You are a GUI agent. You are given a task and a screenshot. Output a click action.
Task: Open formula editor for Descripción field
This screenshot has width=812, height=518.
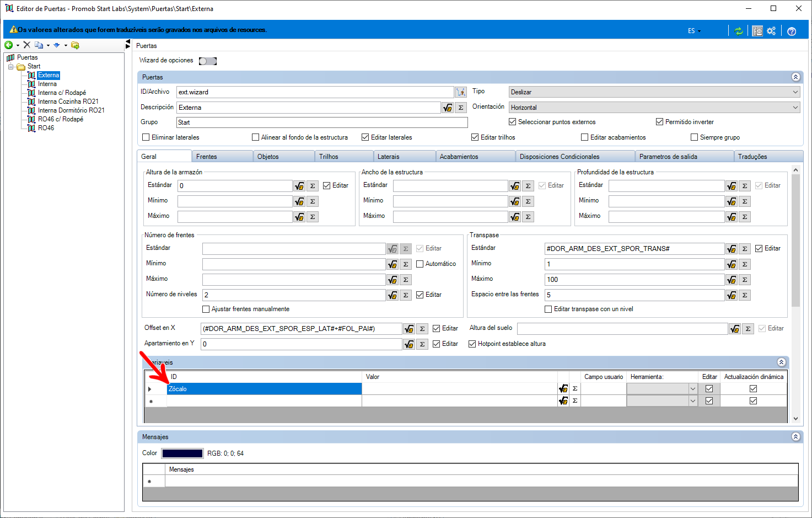coord(448,108)
